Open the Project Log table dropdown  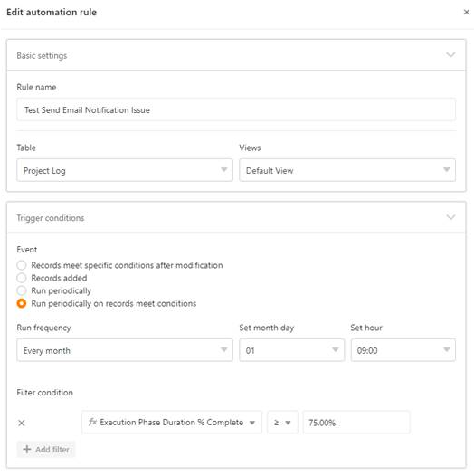pos(125,170)
